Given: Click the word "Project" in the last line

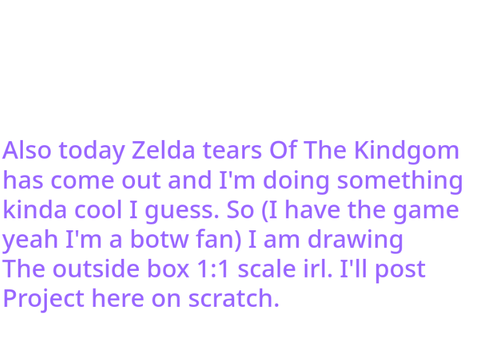Looking at the screenshot, I should pyautogui.click(x=43, y=299).
